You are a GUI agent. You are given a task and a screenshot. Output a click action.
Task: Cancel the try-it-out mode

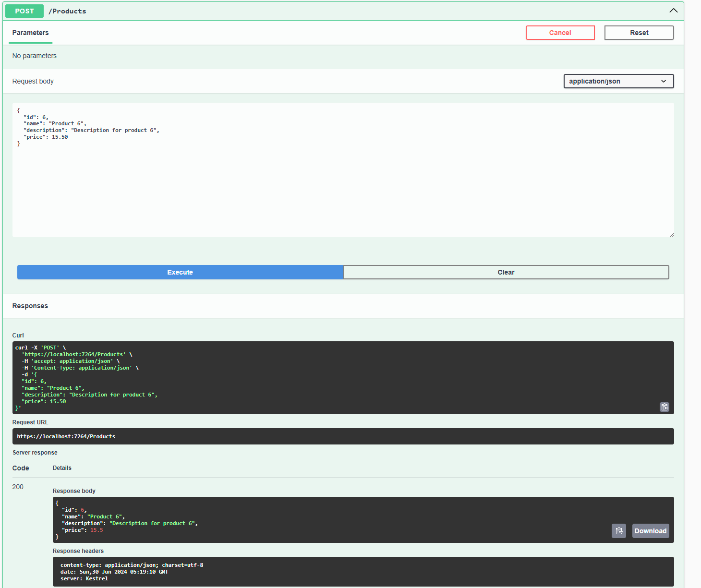point(560,33)
